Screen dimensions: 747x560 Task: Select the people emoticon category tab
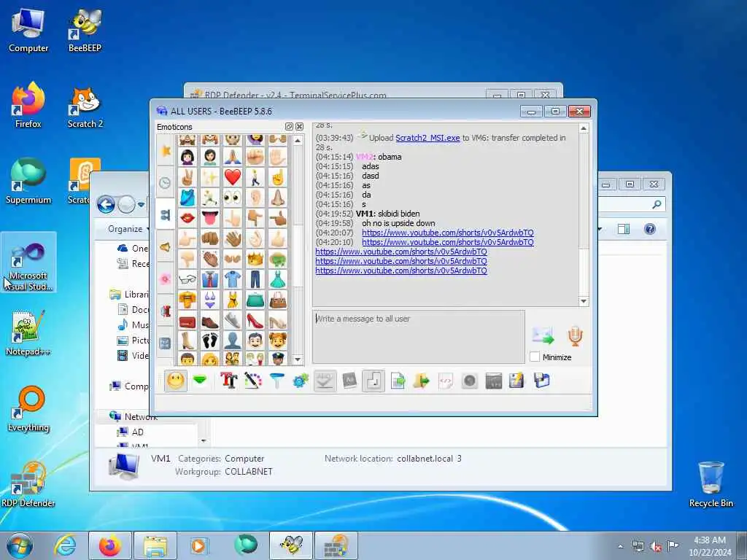[x=166, y=215]
